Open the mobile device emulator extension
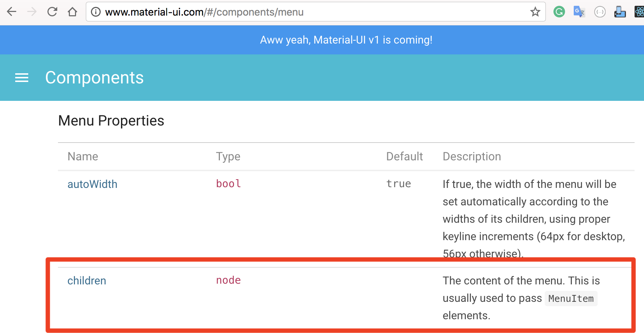The width and height of the screenshot is (644, 333). click(x=620, y=12)
